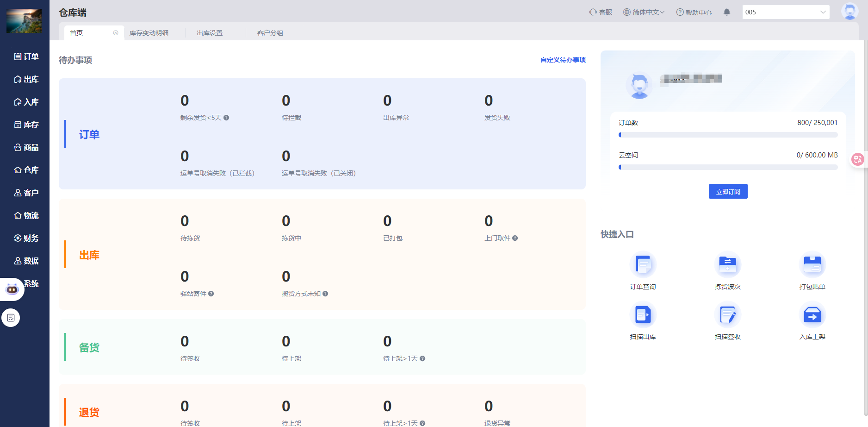The width and height of the screenshot is (868, 427).
Task: Click the 自定义待办事项 link
Action: [x=563, y=60]
